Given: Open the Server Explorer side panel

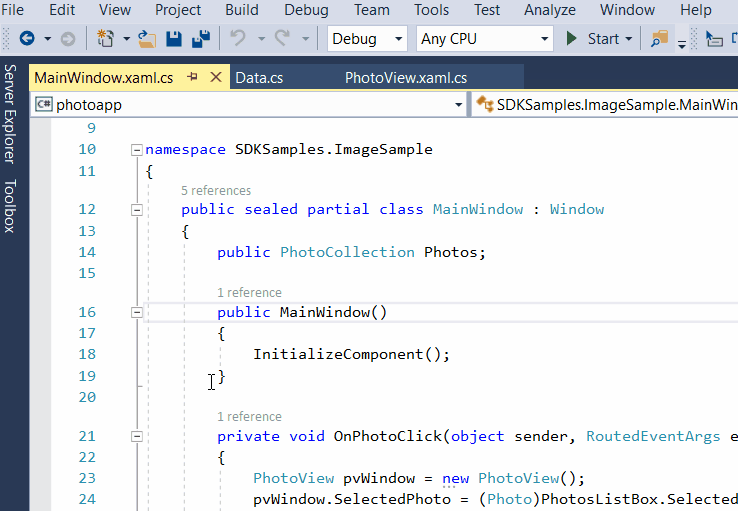Looking at the screenshot, I should (x=10, y=114).
